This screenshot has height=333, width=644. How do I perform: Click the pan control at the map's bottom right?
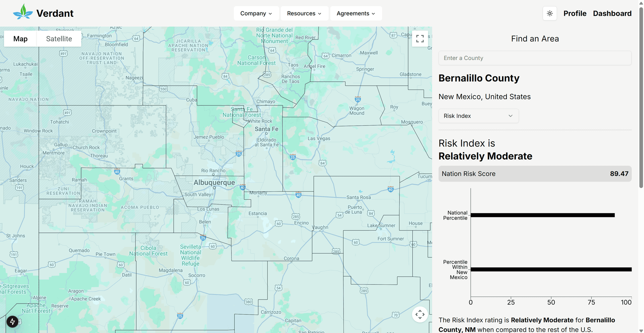[x=420, y=315]
